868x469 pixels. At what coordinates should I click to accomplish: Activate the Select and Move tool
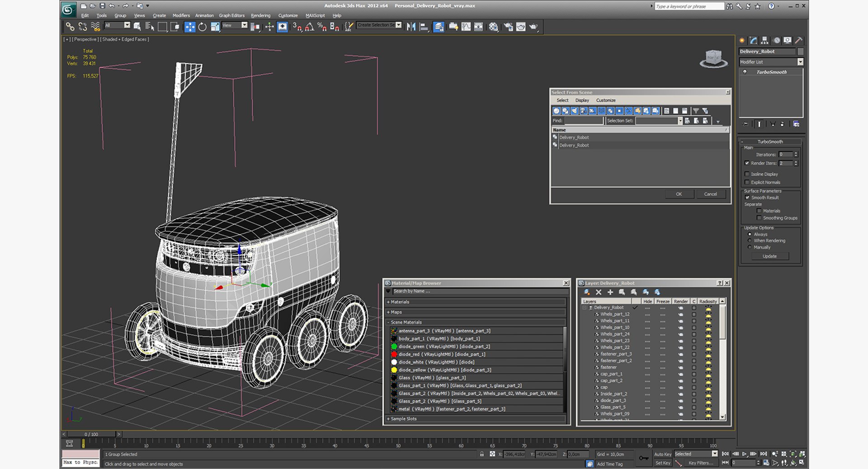coord(190,27)
